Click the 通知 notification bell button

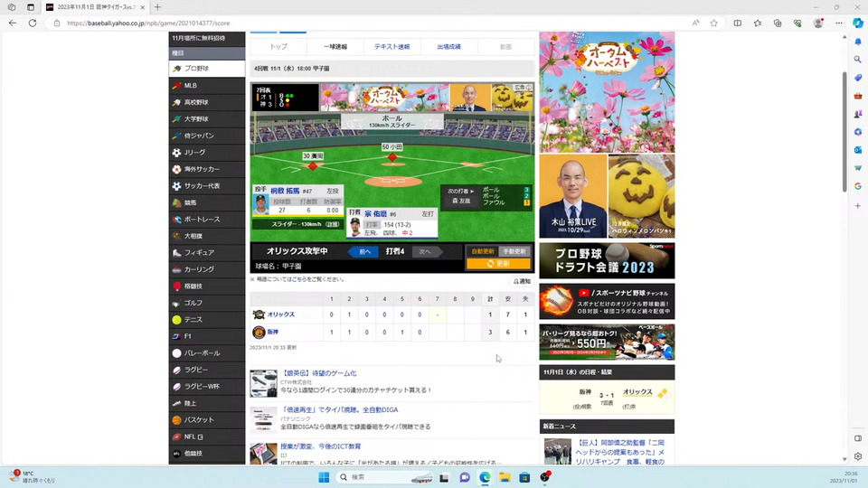522,281
